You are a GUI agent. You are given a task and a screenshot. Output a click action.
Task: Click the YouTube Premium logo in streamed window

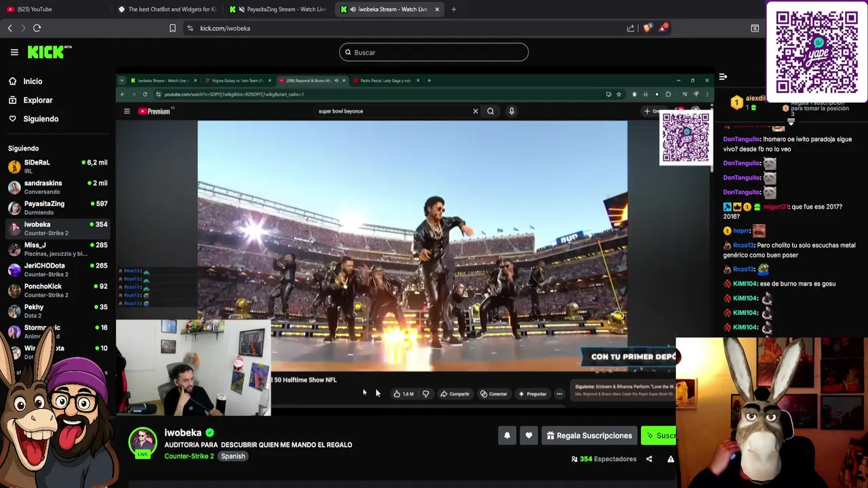[x=156, y=111]
